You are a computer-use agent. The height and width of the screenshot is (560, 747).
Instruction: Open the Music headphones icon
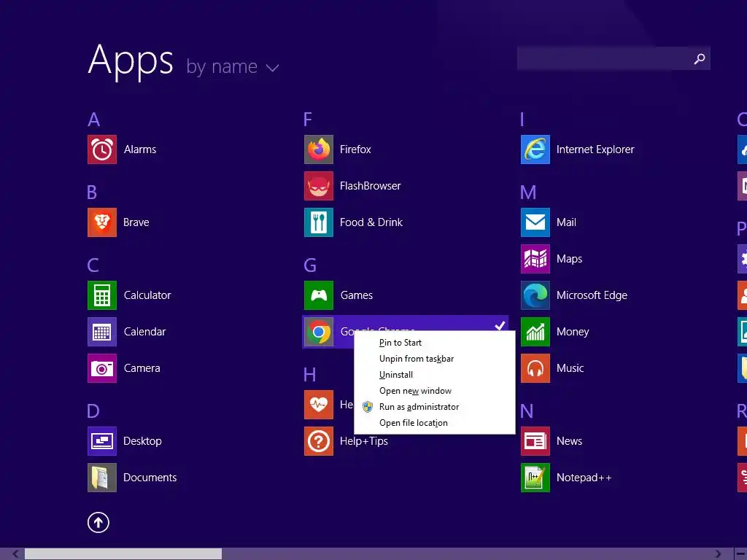pos(535,368)
